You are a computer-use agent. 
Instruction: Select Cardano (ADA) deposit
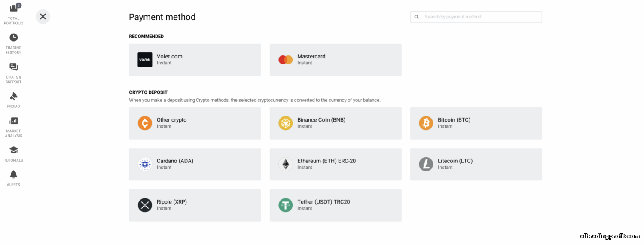pos(195,164)
